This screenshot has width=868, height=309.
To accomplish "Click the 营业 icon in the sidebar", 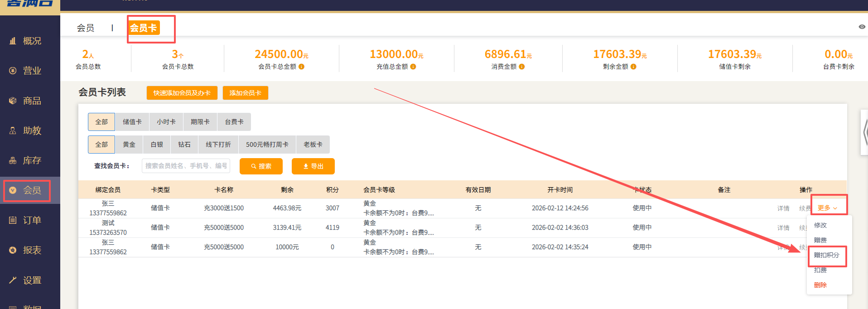I will [13, 71].
